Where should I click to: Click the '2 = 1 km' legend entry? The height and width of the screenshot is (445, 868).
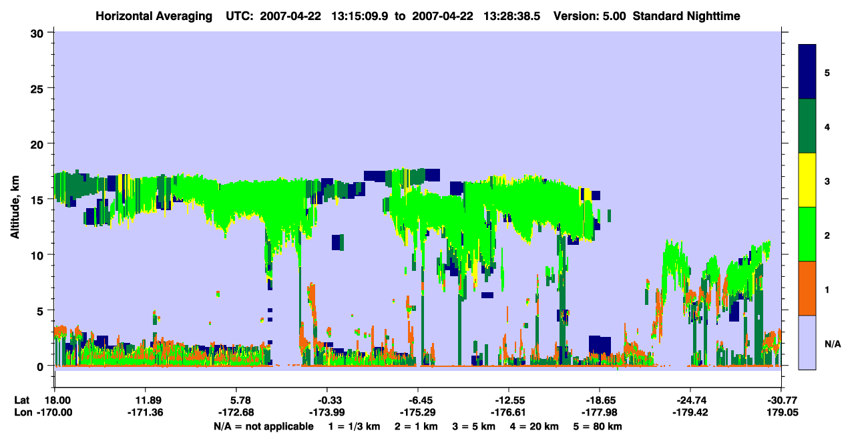click(x=416, y=426)
